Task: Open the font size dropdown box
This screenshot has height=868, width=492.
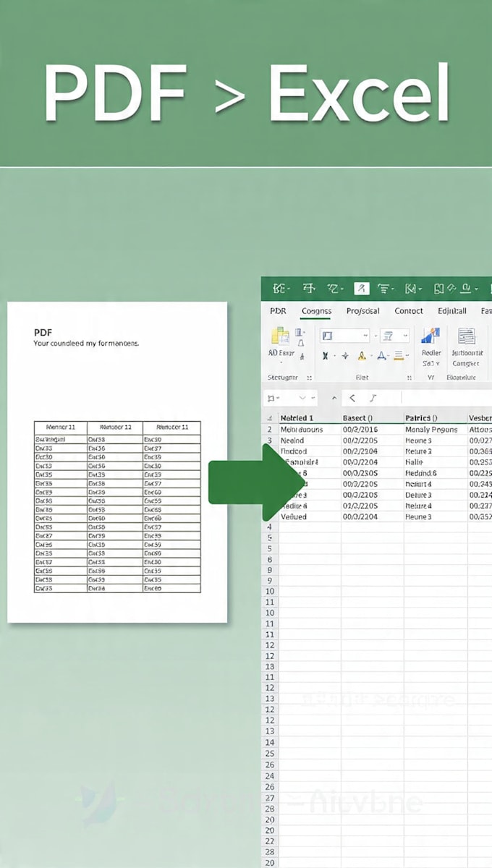Action: pos(396,336)
